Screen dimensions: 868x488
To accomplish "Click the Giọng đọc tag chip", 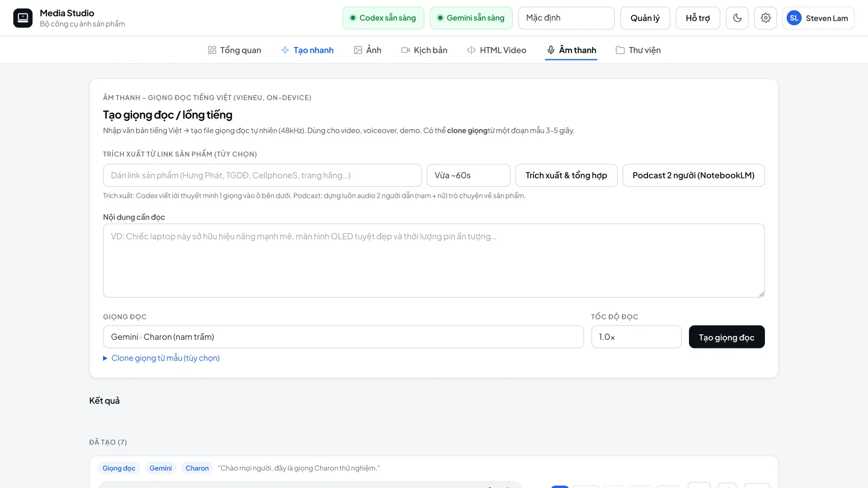I will [x=119, y=468].
